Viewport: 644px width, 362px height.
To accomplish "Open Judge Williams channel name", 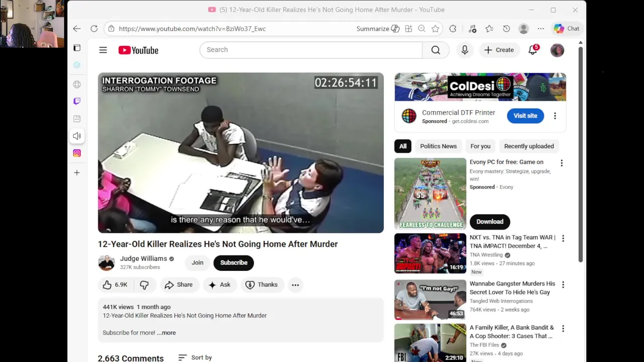I will [x=143, y=258].
